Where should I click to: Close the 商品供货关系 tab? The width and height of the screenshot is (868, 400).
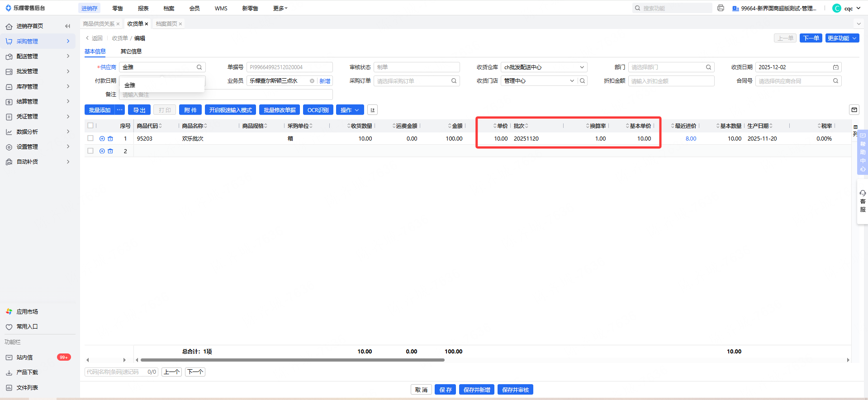click(x=118, y=24)
